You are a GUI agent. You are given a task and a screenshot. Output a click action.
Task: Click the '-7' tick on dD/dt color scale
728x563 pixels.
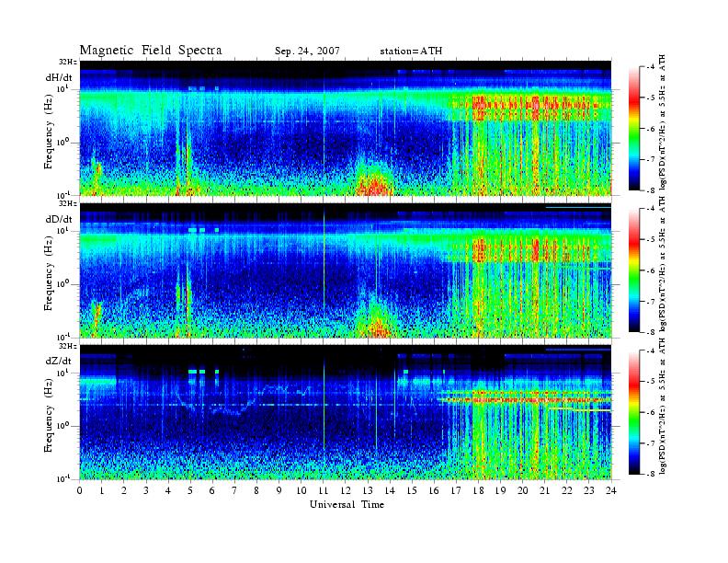650,302
